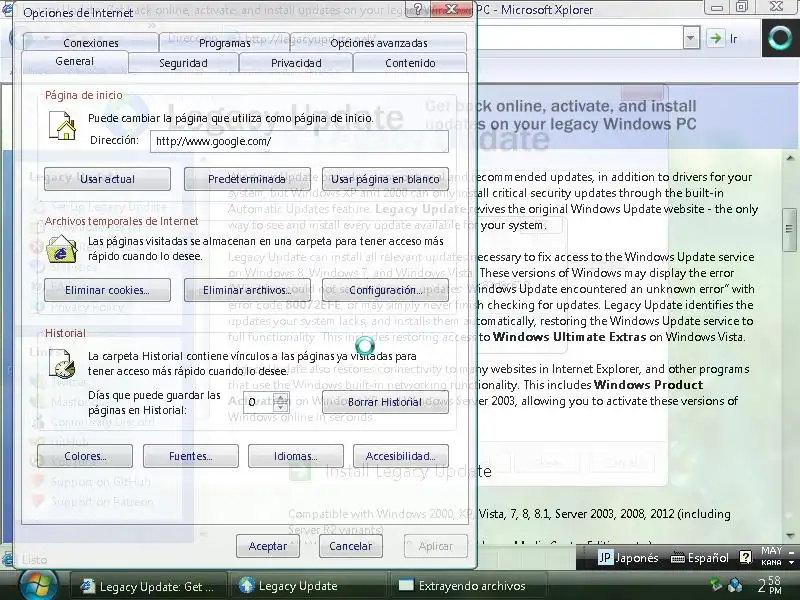Select the General tab
800x600 pixels.
click(74, 61)
